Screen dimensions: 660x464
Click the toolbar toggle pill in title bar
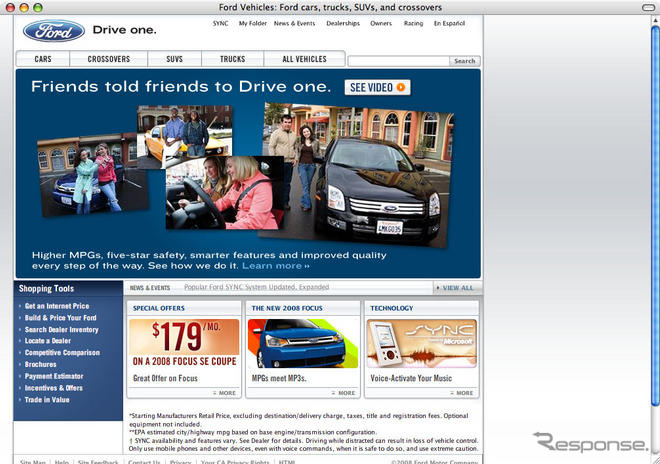point(649,7)
